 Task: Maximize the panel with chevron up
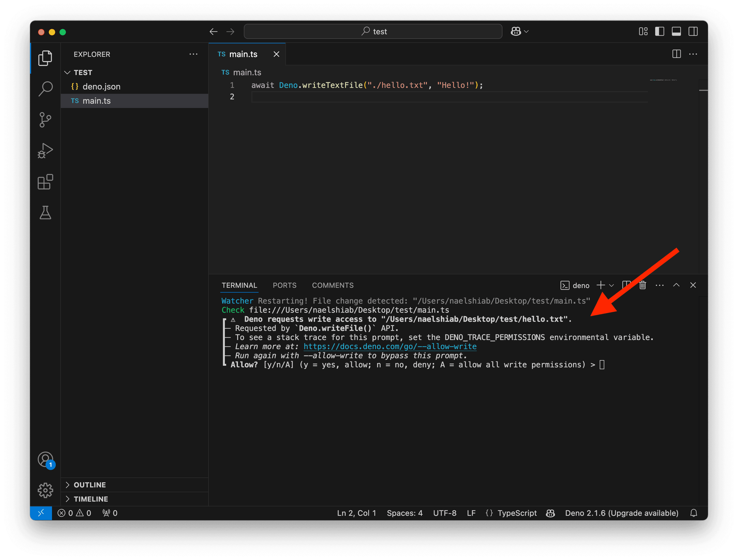point(676,285)
